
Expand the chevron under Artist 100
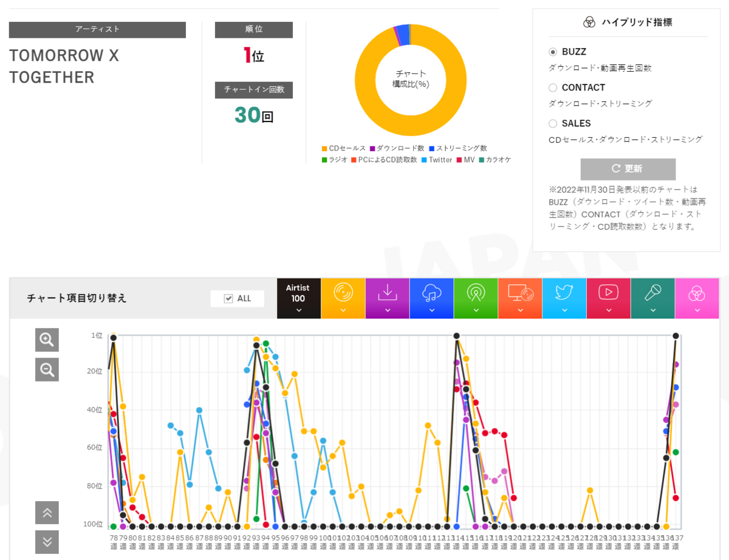(298, 310)
